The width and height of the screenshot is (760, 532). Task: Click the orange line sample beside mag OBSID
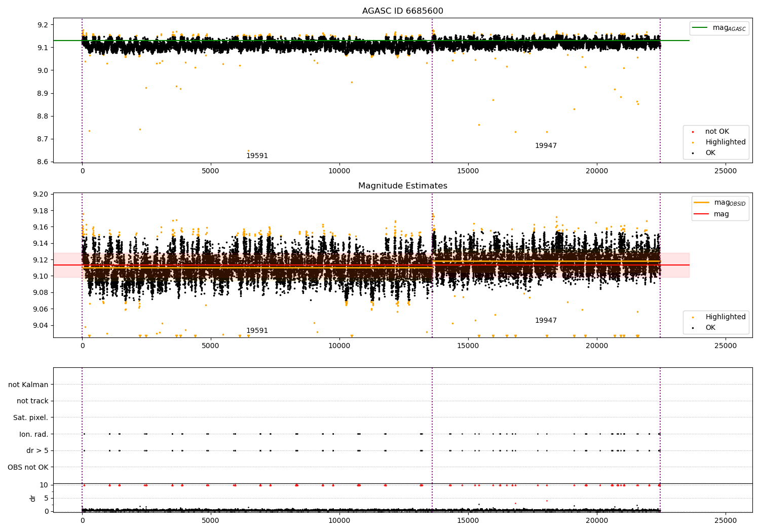(702, 203)
